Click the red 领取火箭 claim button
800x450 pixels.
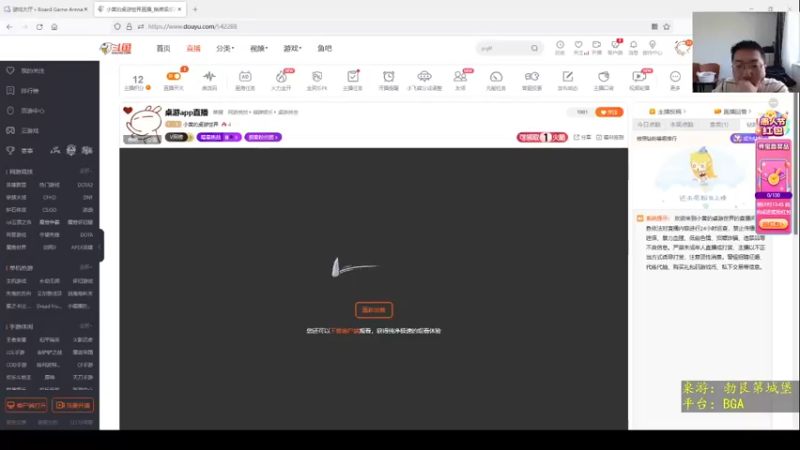pyautogui.click(x=542, y=137)
